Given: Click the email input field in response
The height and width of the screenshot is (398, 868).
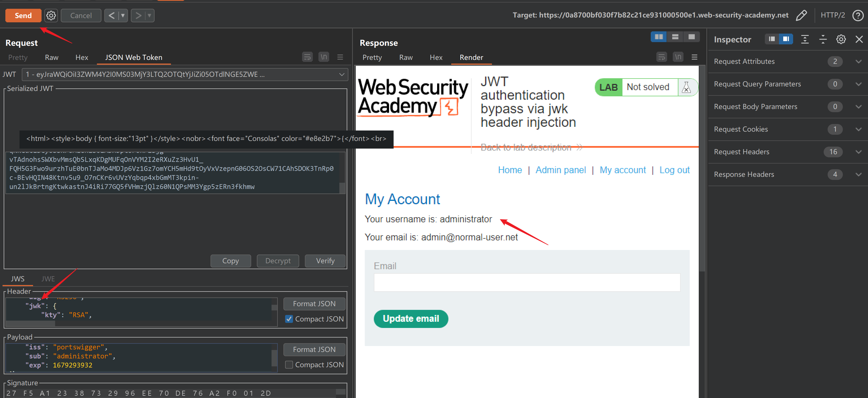Looking at the screenshot, I should click(x=527, y=283).
